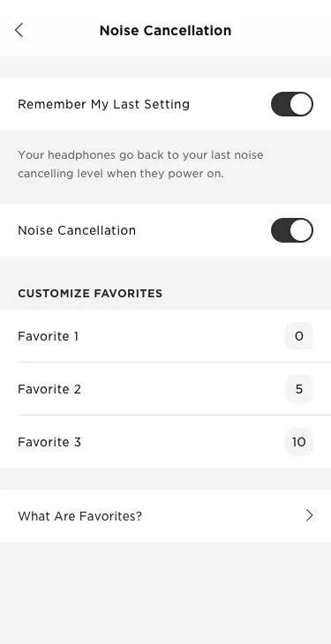The image size is (331, 644).
Task: Turn off the Noise Cancellation switch
Action: [292, 230]
